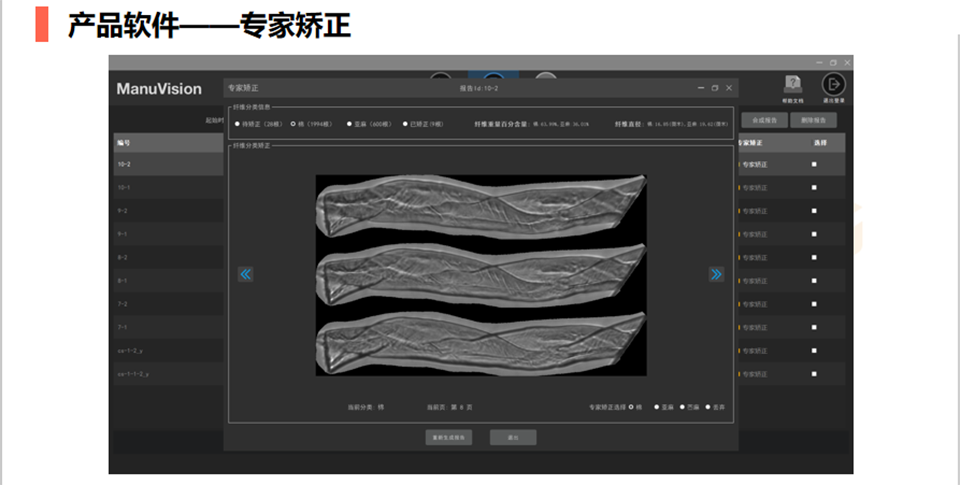
Task: Open 专家矫正 link for row 10-1
Action: click(x=754, y=188)
